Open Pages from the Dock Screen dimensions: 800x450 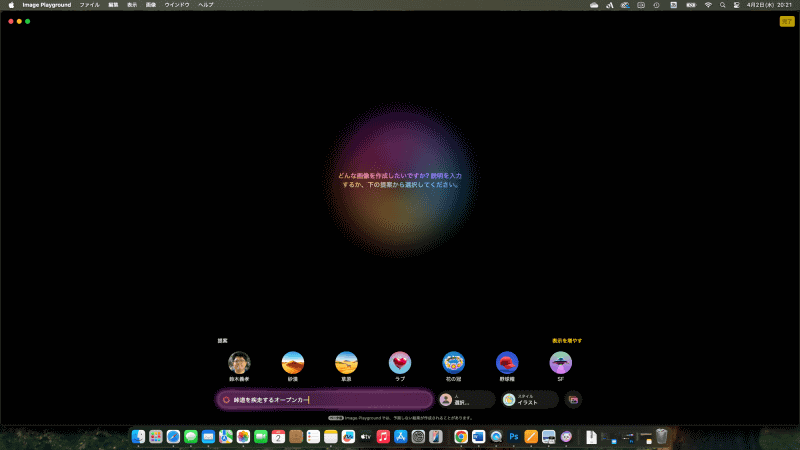click(x=531, y=437)
